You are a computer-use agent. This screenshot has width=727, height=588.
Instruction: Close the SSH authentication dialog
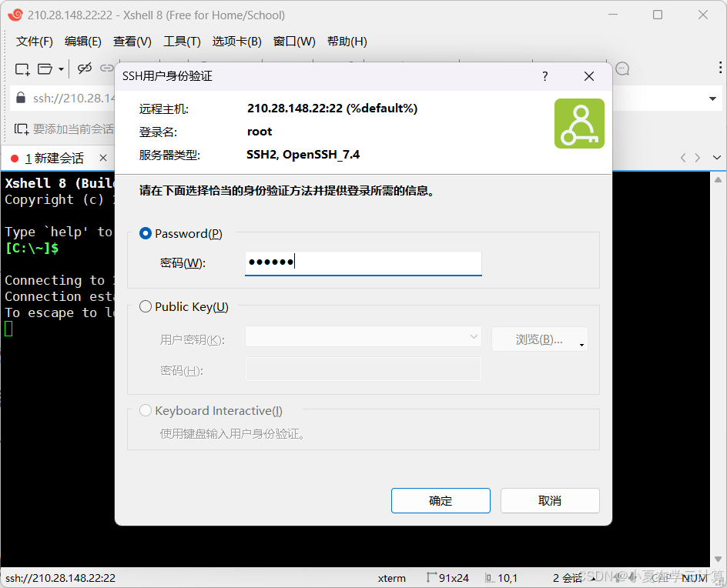[589, 76]
